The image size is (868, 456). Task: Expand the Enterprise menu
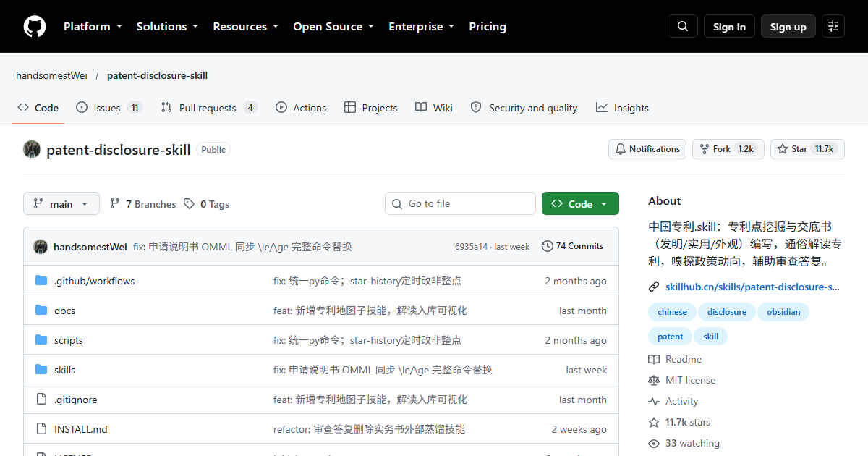click(421, 27)
